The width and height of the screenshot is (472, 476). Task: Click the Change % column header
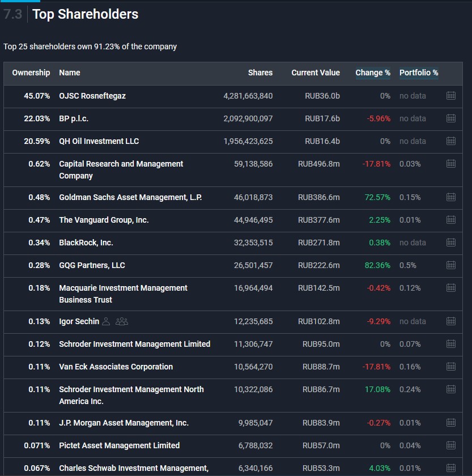372,73
